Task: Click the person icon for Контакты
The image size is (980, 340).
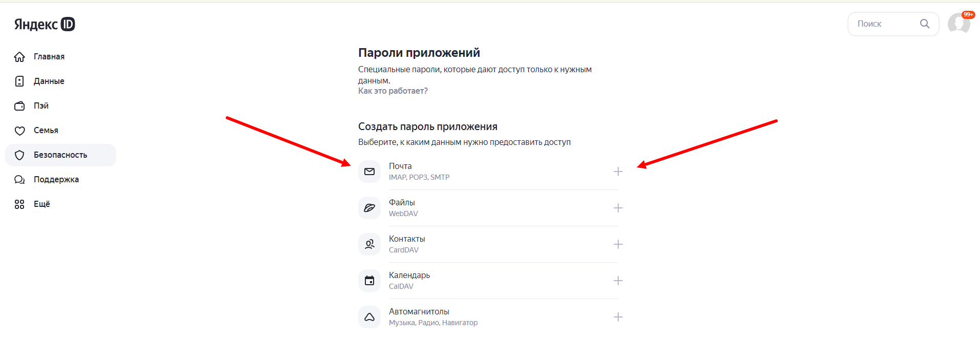Action: pyautogui.click(x=369, y=244)
